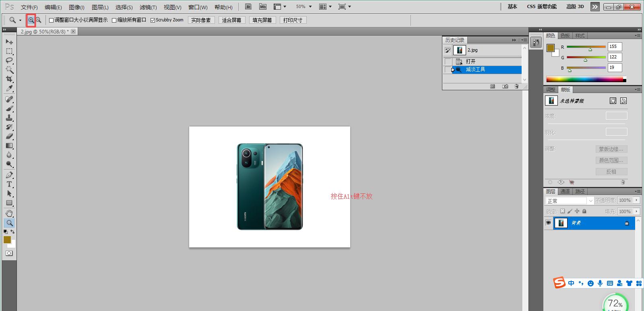Select the Move tool
The height and width of the screenshot is (311, 644).
coord(9,41)
